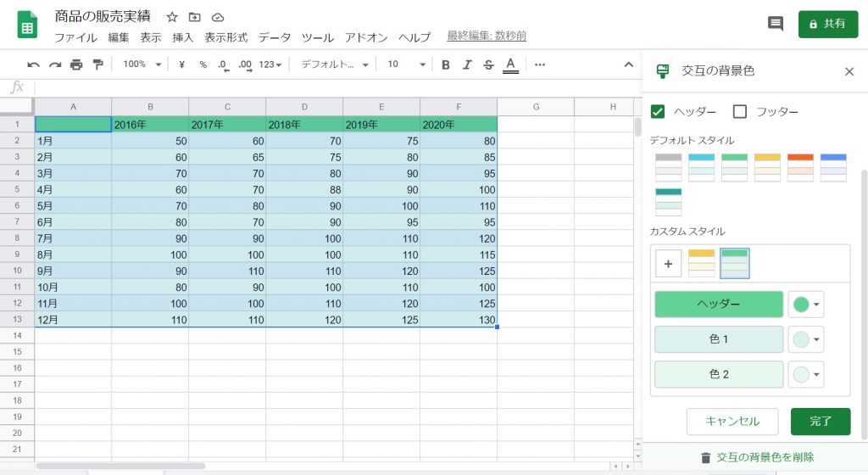Open the ヘッダー color dropdown
This screenshot has width=868, height=475.
pyautogui.click(x=806, y=305)
